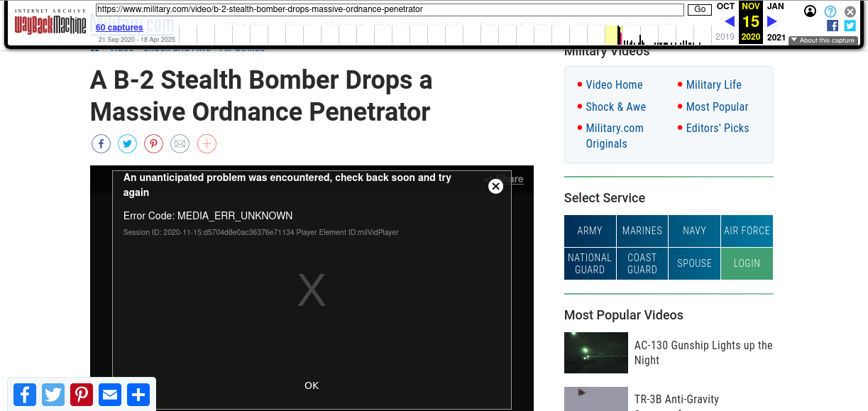
Task: Open Wayback help question mark icon
Action: coord(830,11)
